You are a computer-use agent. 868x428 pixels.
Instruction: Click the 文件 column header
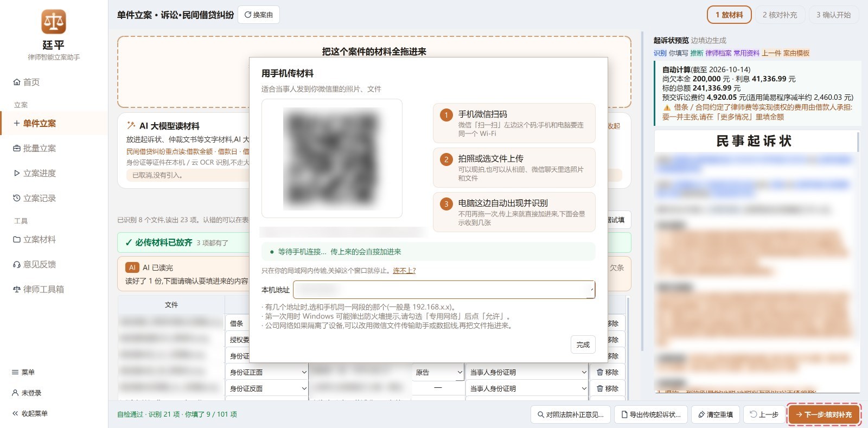tap(171, 305)
